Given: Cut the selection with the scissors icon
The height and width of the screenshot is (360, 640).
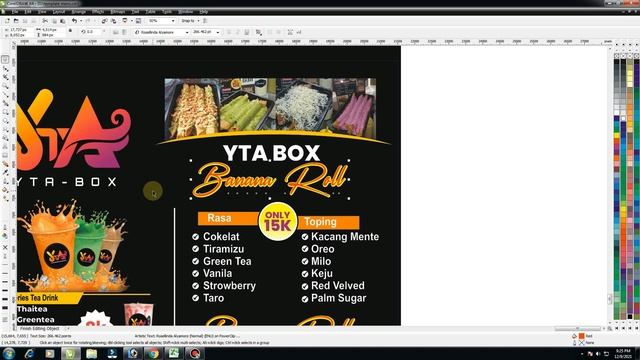Looking at the screenshot, I should pyautogui.click(x=45, y=20).
